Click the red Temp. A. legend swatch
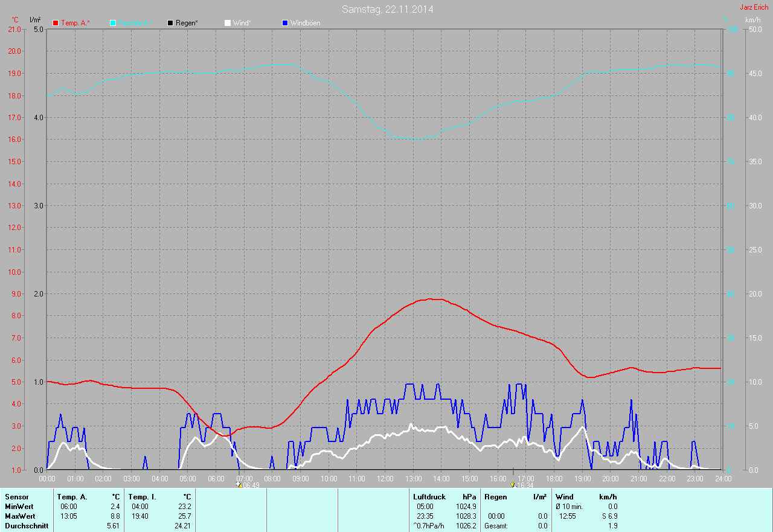 click(x=56, y=23)
